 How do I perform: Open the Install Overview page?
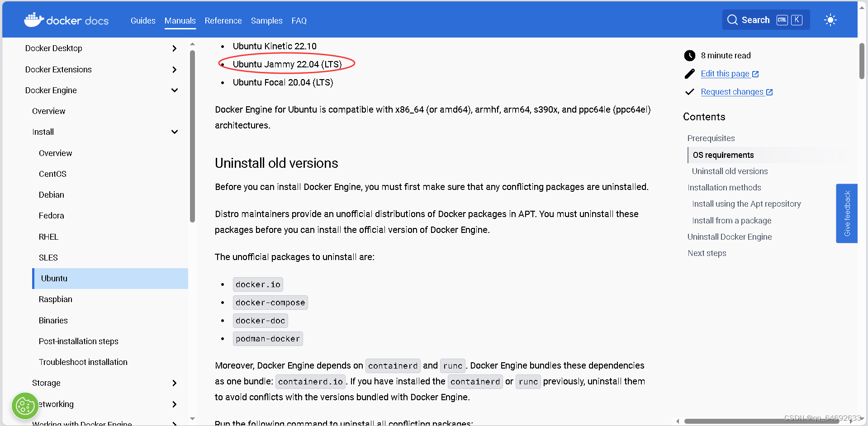56,153
